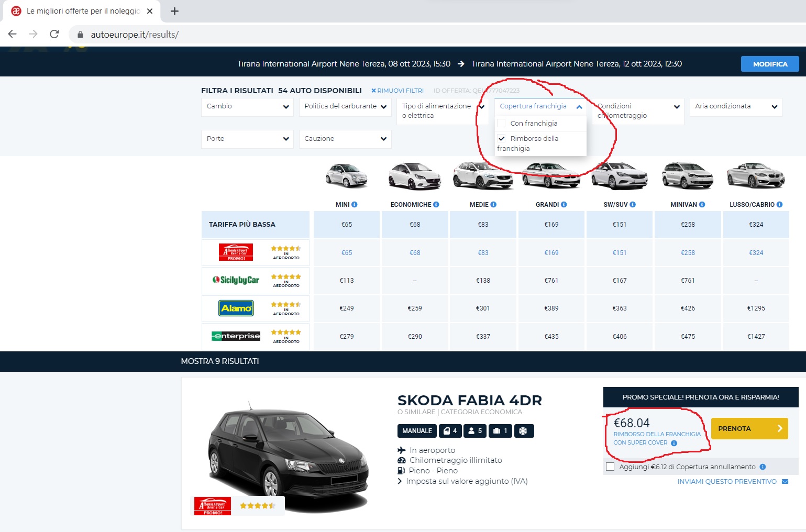Click the MODIFICA search button

(x=770, y=64)
